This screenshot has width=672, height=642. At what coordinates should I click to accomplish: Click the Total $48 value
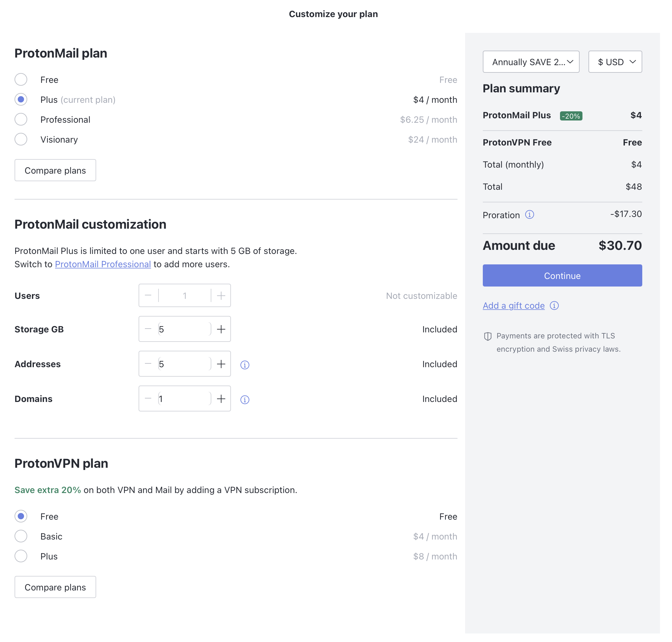point(634,187)
